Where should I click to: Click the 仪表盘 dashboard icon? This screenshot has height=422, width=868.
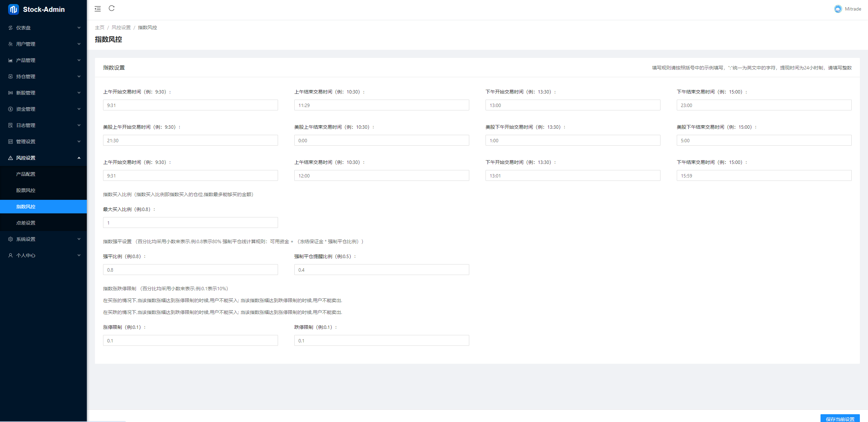[11, 28]
